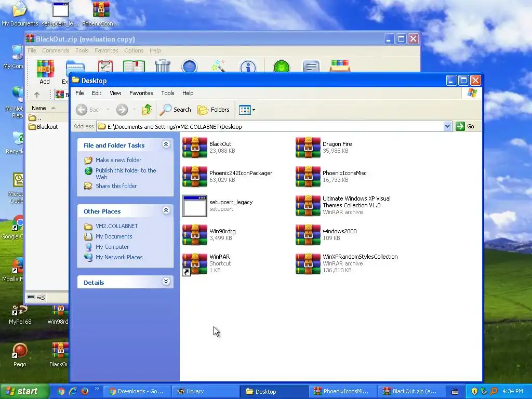The image size is (532, 399).
Task: Go to VM2.COLLABNET in Other Places
Action: [x=117, y=226]
